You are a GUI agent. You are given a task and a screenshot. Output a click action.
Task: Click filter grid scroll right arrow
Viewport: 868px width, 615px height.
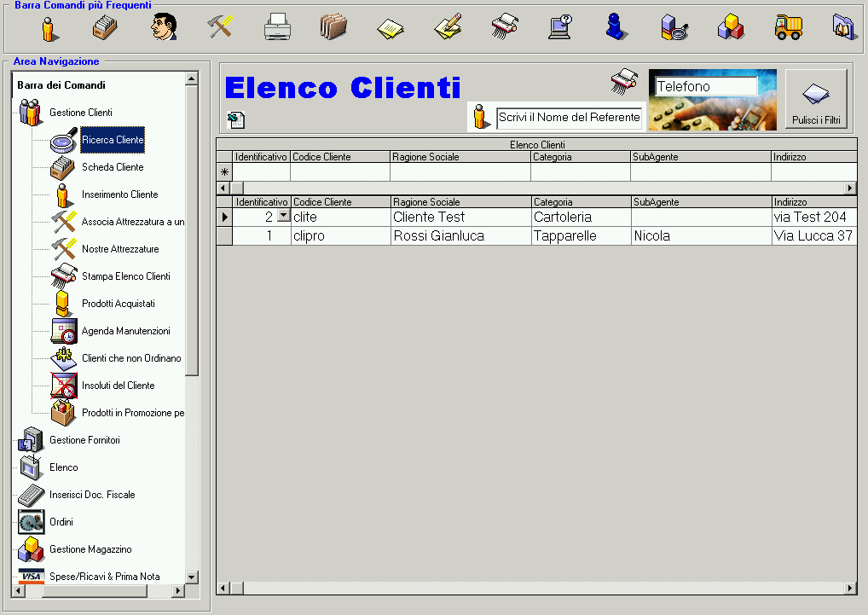(850, 189)
